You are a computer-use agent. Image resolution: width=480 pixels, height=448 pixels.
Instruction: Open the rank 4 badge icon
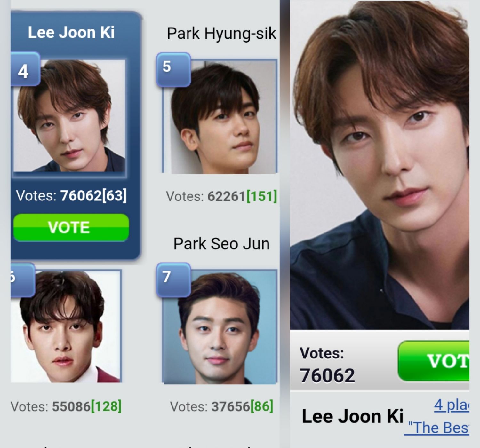pyautogui.click(x=25, y=69)
